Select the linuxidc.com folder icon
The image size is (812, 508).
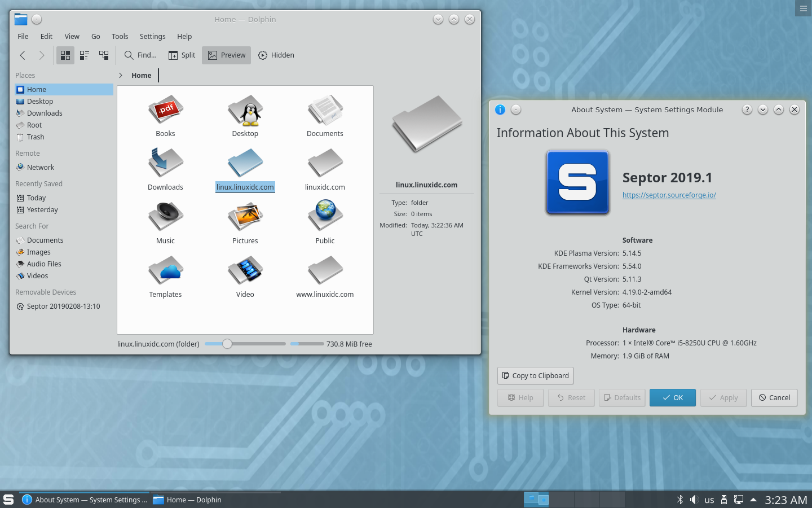[x=325, y=164]
